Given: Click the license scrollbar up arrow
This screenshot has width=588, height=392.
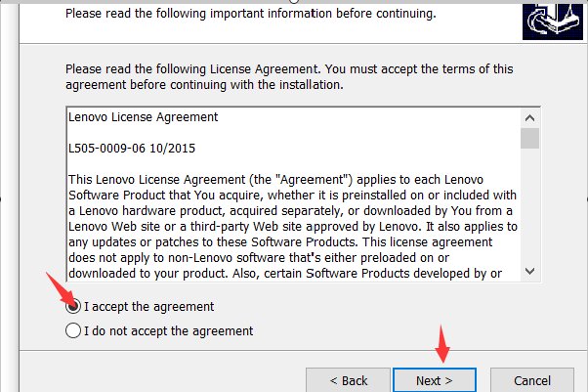Looking at the screenshot, I should [530, 117].
